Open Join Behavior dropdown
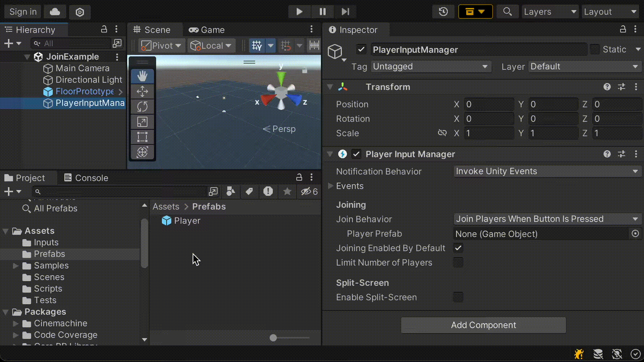Viewport: 644px width, 362px height. 547,219
